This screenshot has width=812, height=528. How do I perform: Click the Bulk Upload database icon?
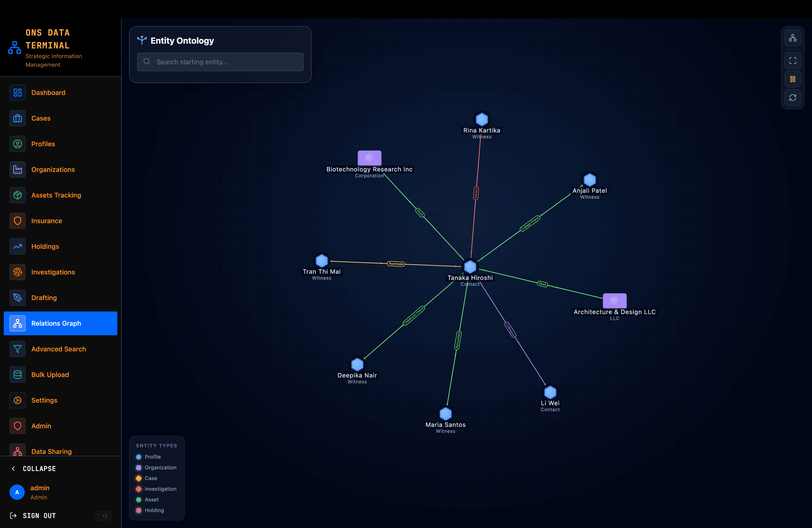click(x=17, y=374)
